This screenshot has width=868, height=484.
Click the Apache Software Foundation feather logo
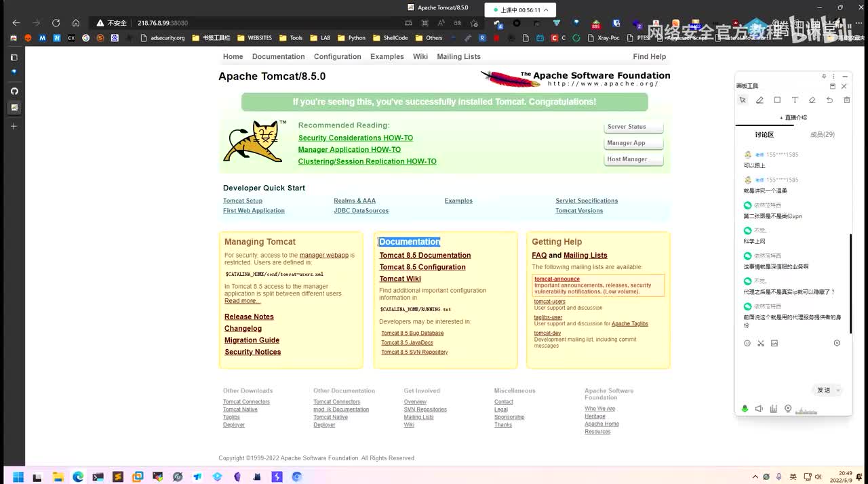click(575, 79)
